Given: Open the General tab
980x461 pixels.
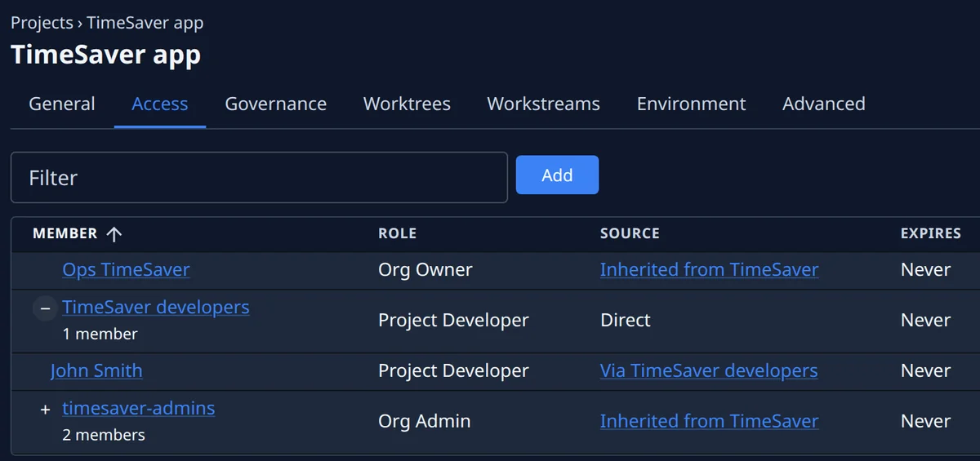Looking at the screenshot, I should pos(62,104).
